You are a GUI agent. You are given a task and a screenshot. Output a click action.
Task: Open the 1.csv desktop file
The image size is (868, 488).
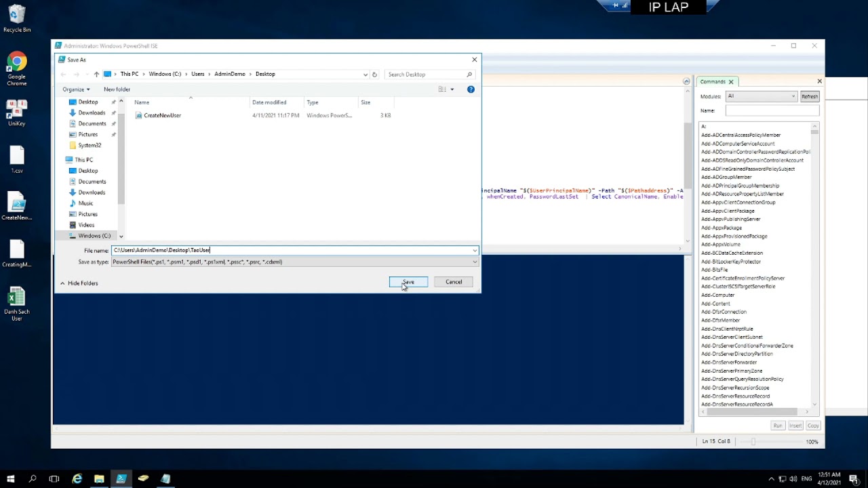pyautogui.click(x=17, y=160)
